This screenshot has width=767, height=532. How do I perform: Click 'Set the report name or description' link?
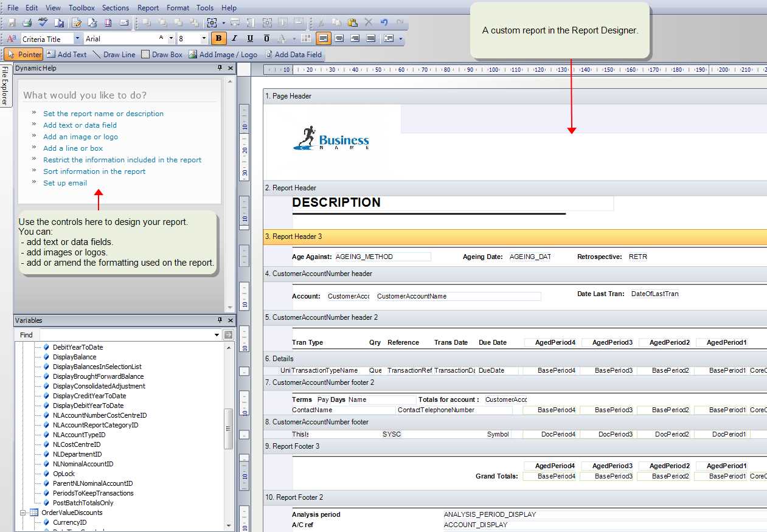pos(103,114)
